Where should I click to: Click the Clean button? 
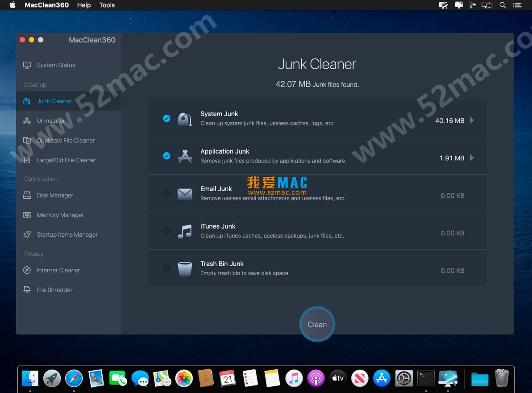pos(317,324)
